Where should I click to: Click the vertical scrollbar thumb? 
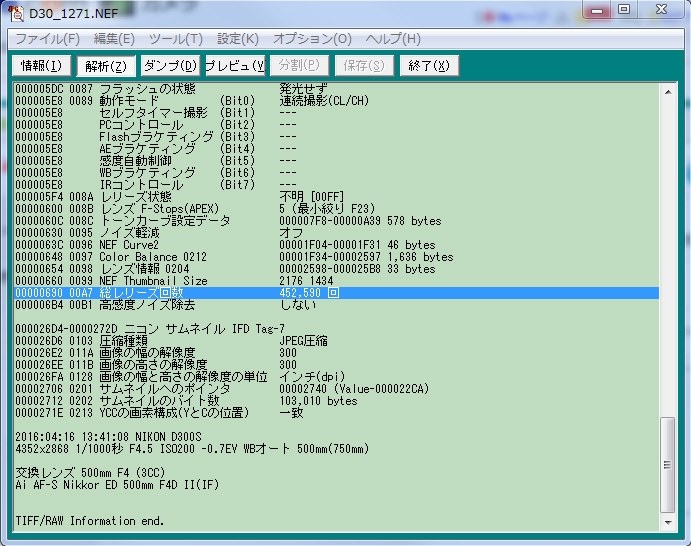coord(668,464)
